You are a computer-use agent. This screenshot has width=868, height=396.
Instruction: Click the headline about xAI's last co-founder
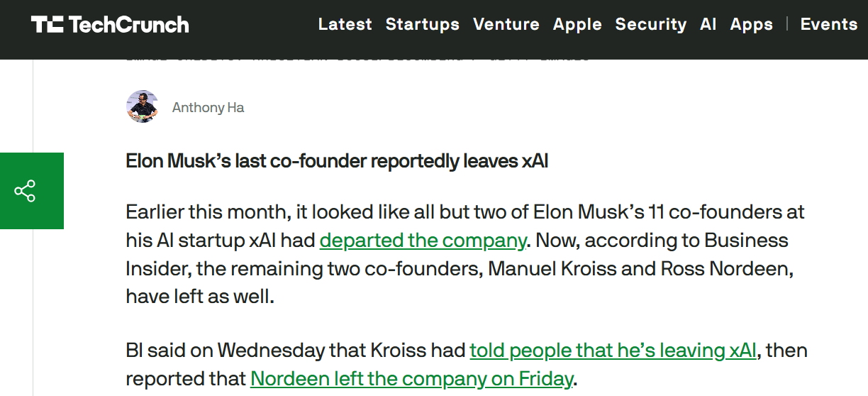337,161
